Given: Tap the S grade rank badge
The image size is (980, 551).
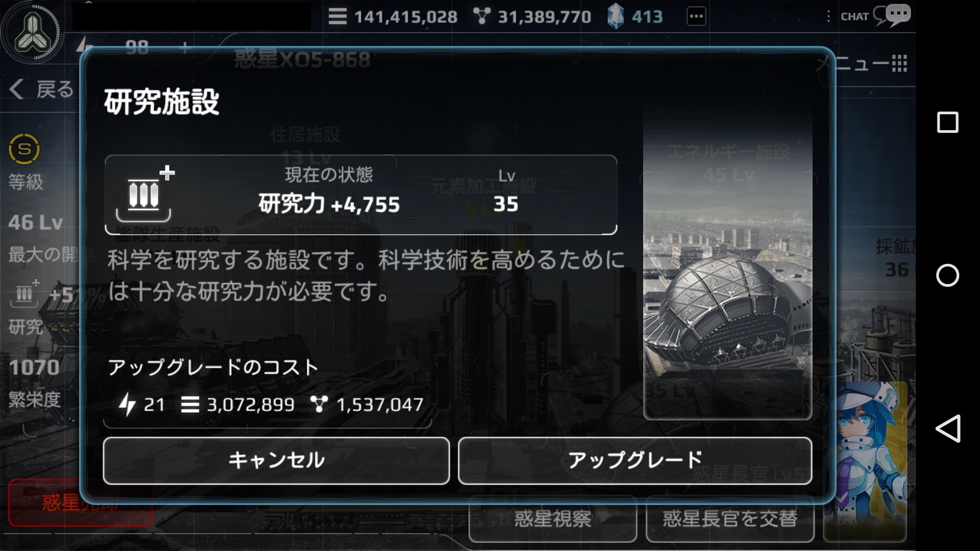Looking at the screenshot, I should click(24, 149).
